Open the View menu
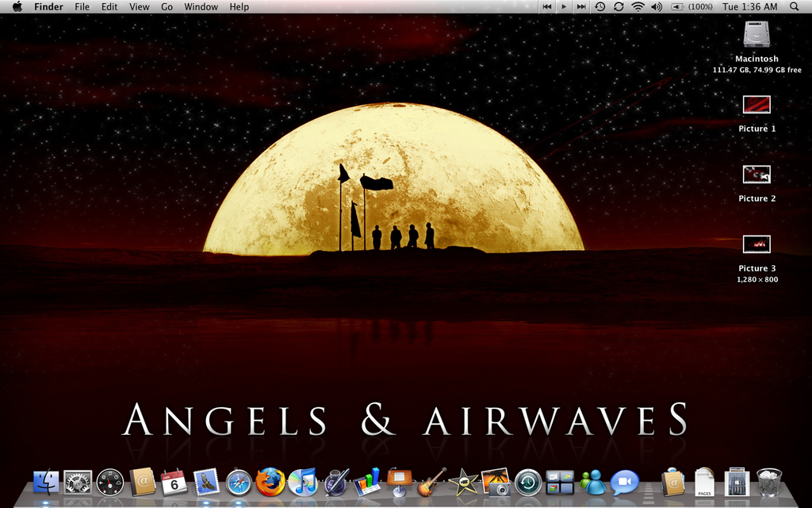The width and height of the screenshot is (812, 508). [x=139, y=6]
